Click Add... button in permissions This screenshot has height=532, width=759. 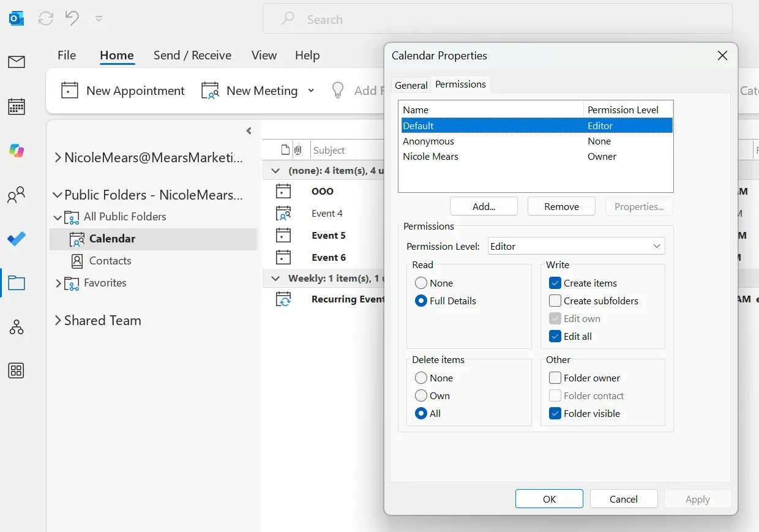click(484, 206)
